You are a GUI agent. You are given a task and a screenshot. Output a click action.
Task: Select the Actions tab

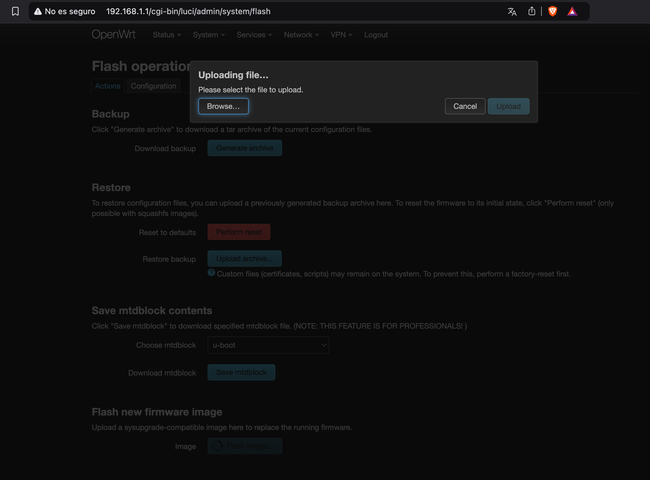pos(107,87)
